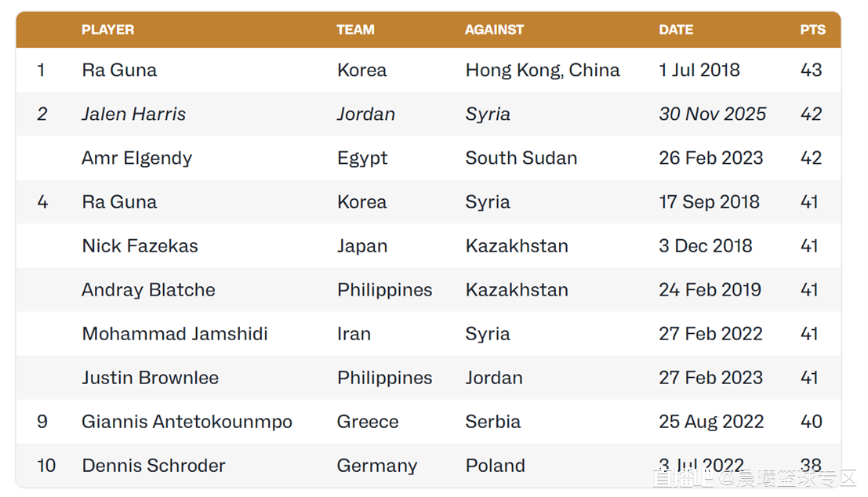The height and width of the screenshot is (497, 868).
Task: Select Mohammad Jamshidi player name
Action: pyautogui.click(x=175, y=334)
